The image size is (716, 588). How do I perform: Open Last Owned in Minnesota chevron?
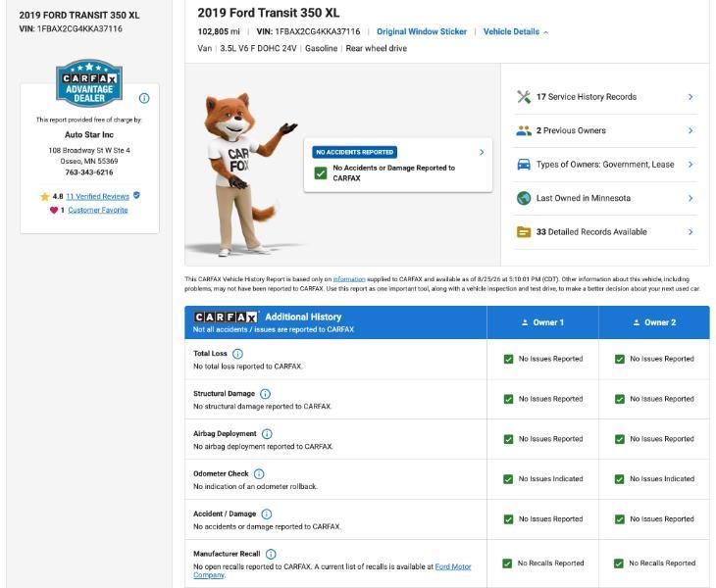(x=690, y=198)
